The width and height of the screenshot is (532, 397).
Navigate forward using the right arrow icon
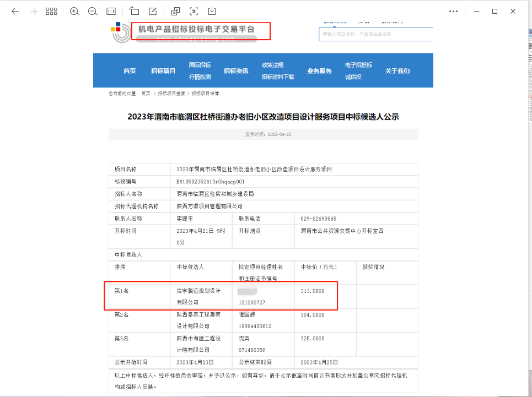click(x=34, y=11)
